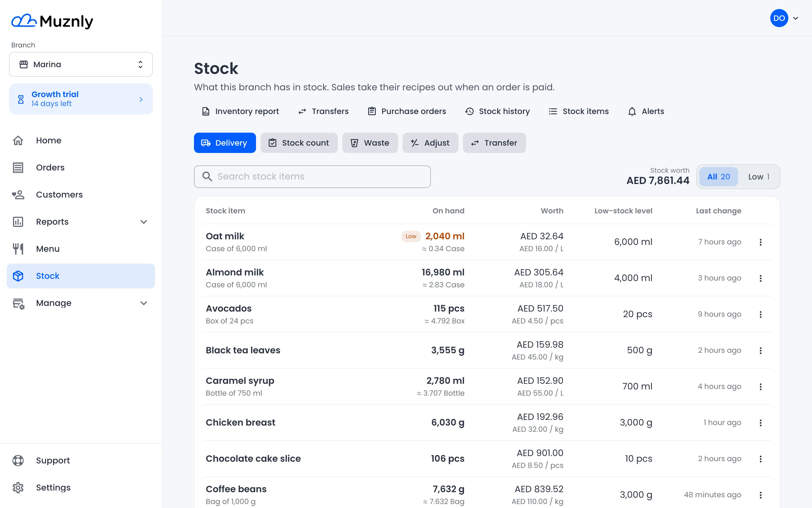Image resolution: width=812 pixels, height=508 pixels.
Task: View Stock history tab
Action: point(498,111)
